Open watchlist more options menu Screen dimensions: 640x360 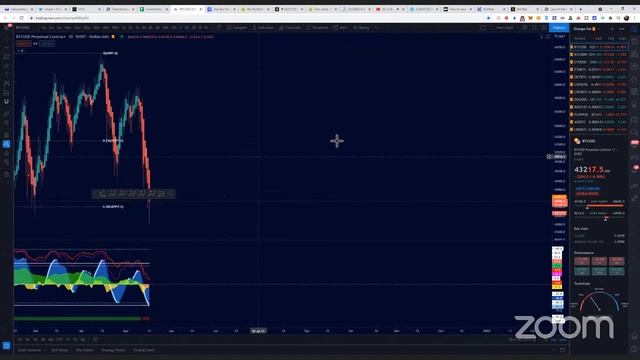pos(622,29)
